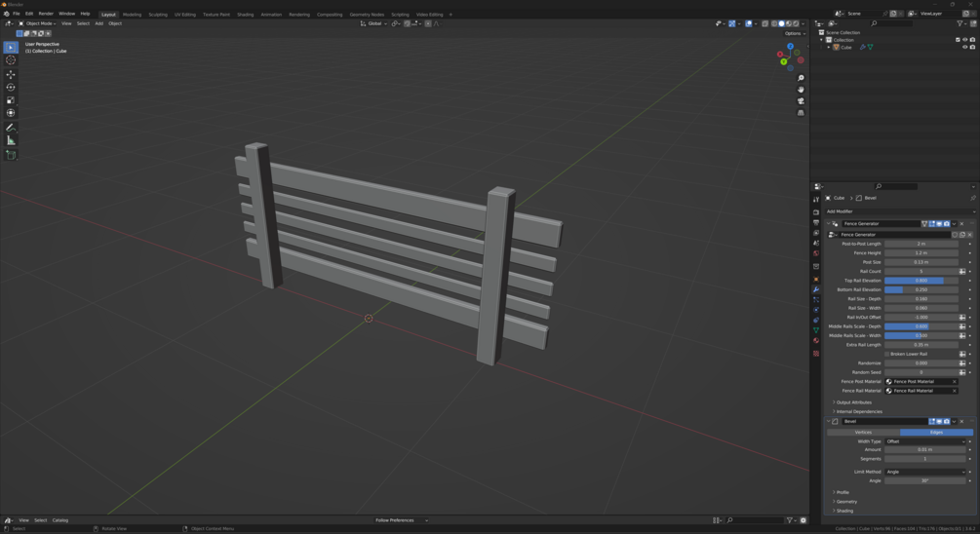Open the Object Data green triangle tab

coord(816,330)
